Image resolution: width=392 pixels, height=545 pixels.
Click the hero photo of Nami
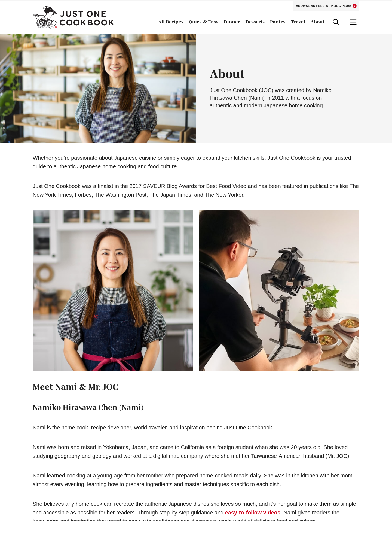[98, 88]
